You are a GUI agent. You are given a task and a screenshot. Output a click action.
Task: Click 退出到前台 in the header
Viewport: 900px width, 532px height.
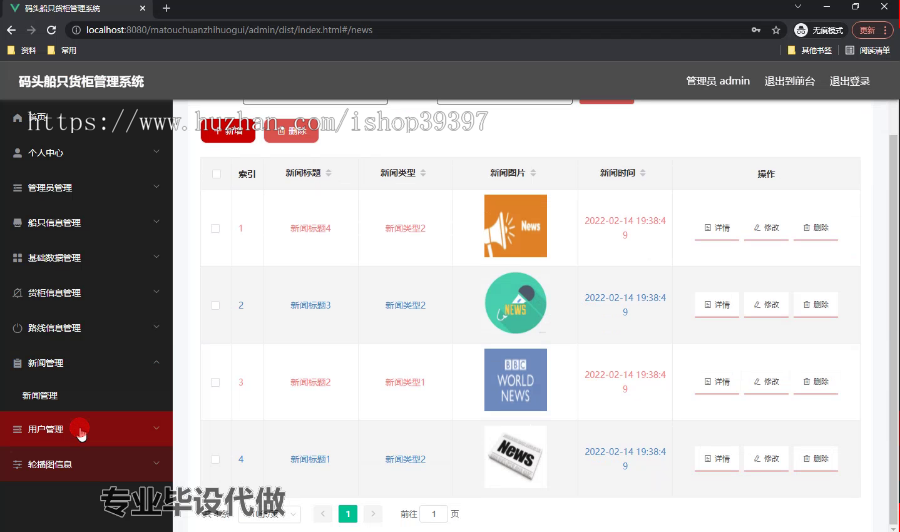pyautogui.click(x=790, y=81)
